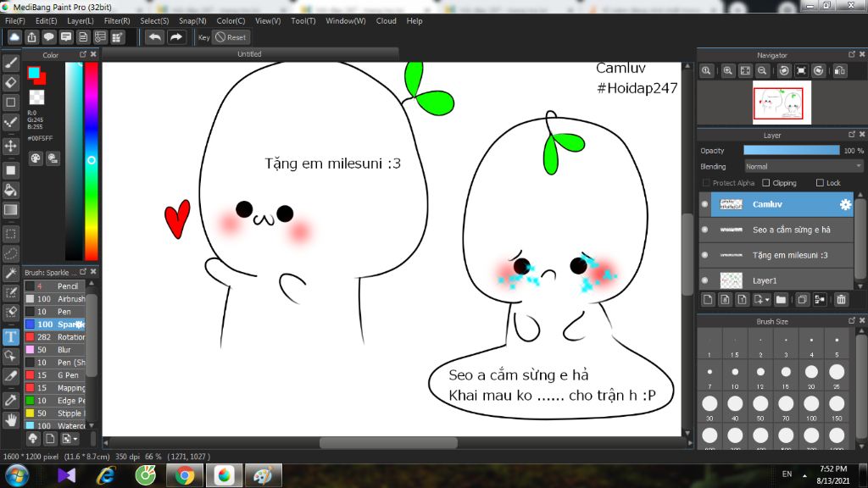Delete layer using trash icon
Screen dimensions: 868x488
click(x=842, y=300)
